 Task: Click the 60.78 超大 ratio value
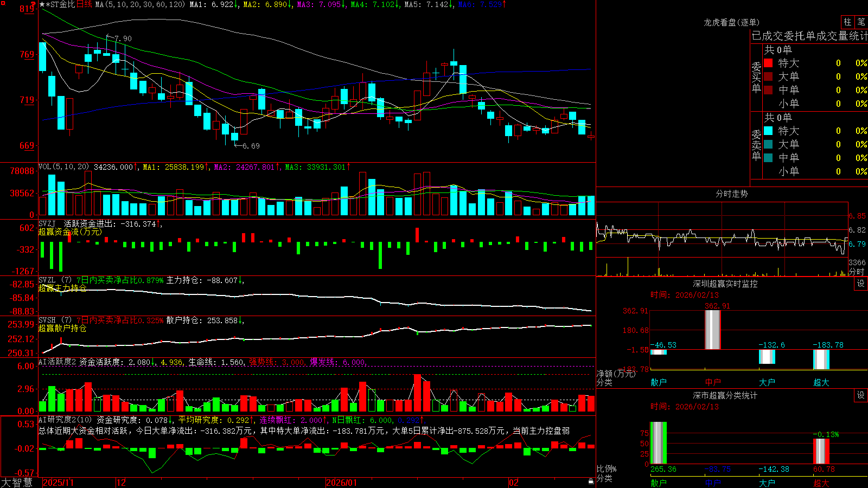coord(824,469)
